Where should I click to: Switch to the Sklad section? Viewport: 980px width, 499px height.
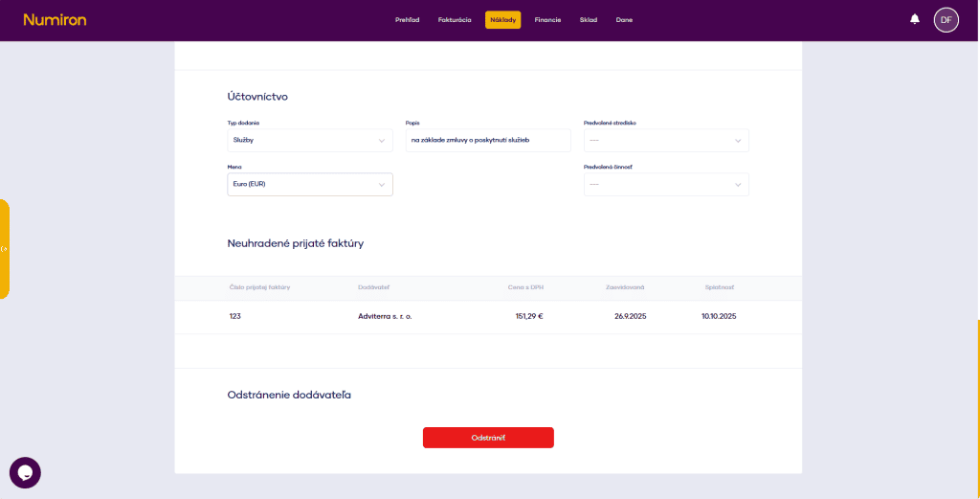[x=588, y=20]
